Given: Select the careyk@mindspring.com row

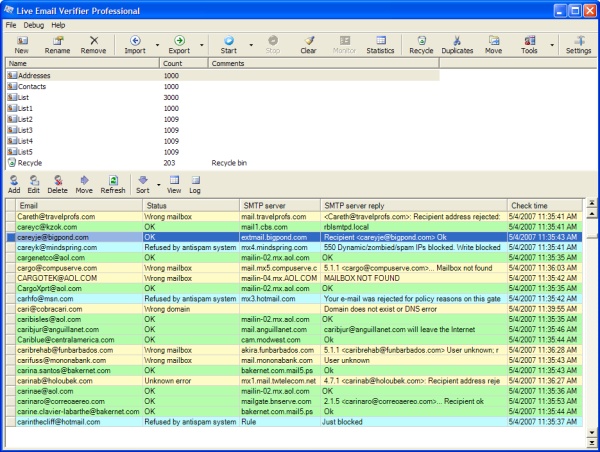Looking at the screenshot, I should click(294, 248).
